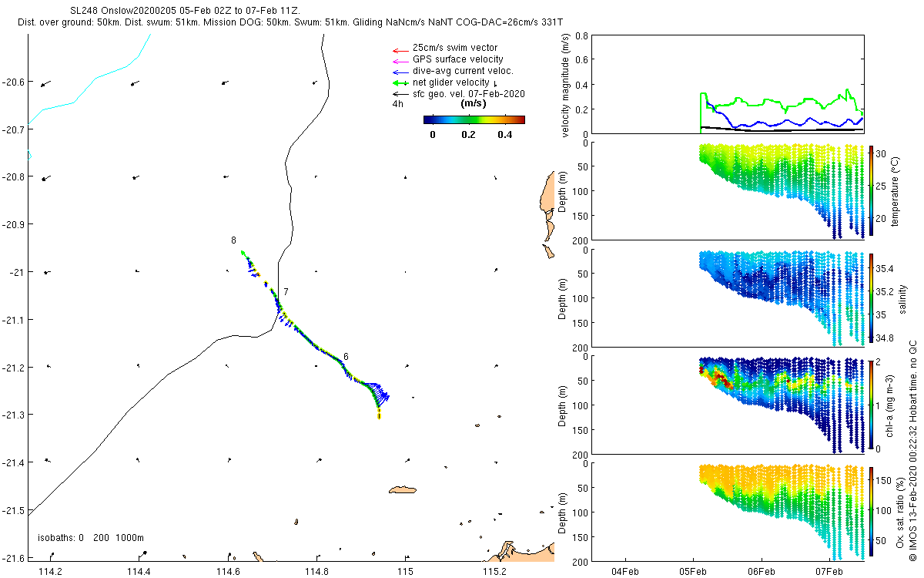The width and height of the screenshot is (924, 578).
Task: Click the salinity colorbar
Action: 872,297
